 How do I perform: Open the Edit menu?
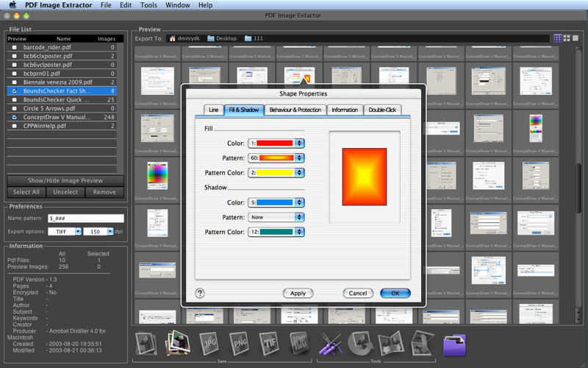coord(126,5)
